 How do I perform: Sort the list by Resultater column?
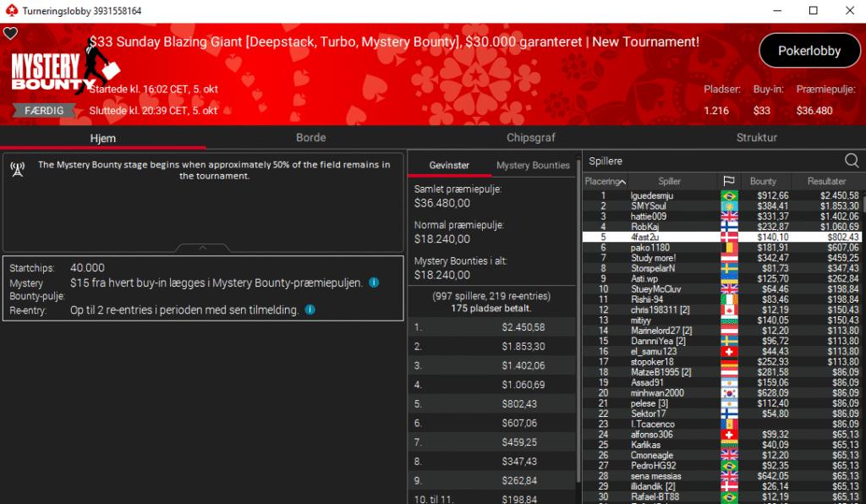click(826, 182)
